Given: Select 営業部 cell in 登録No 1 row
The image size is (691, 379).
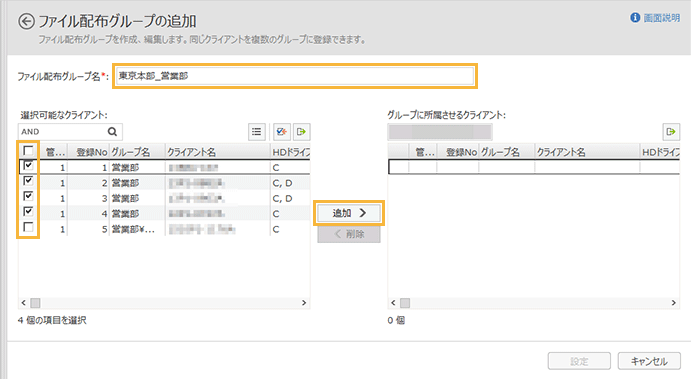Looking at the screenshot, I should point(137,167).
